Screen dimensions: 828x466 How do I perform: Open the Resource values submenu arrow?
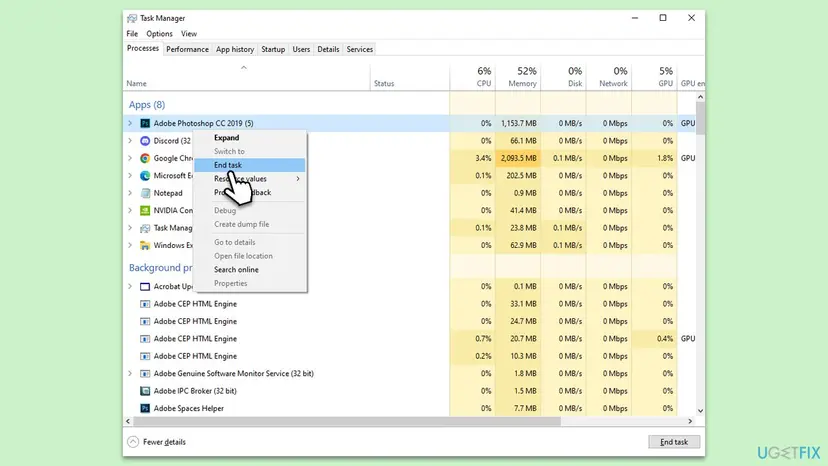[x=298, y=179]
